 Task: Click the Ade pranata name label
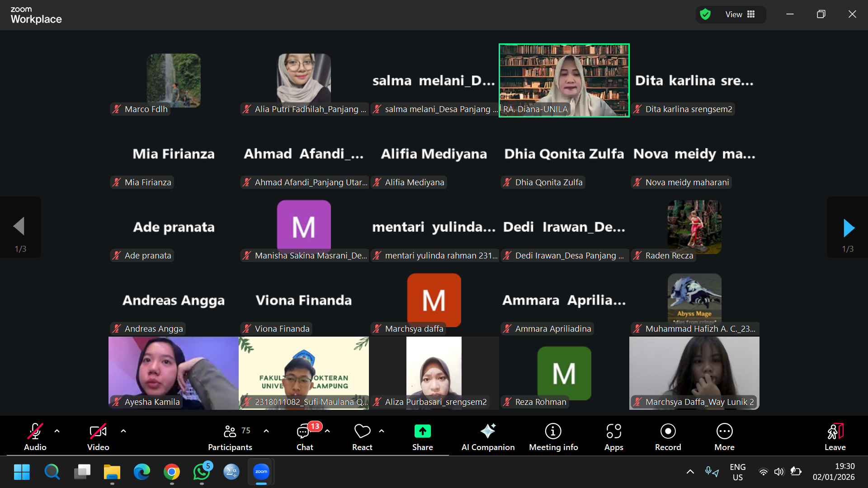point(142,255)
